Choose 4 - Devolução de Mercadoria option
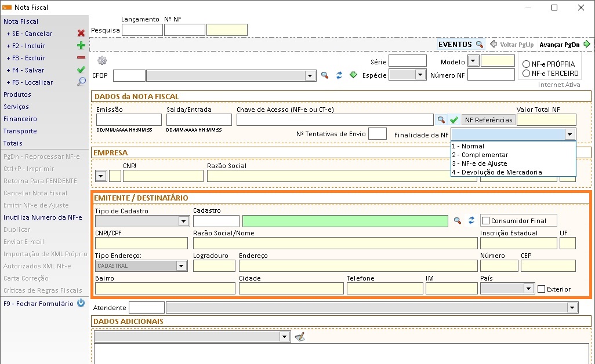The height and width of the screenshot is (364, 595). click(x=497, y=172)
